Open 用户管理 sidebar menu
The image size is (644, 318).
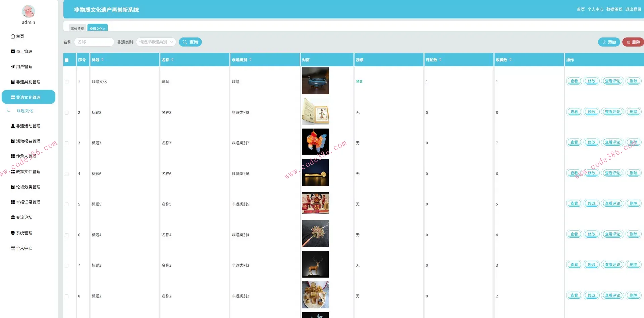pyautogui.click(x=21, y=67)
